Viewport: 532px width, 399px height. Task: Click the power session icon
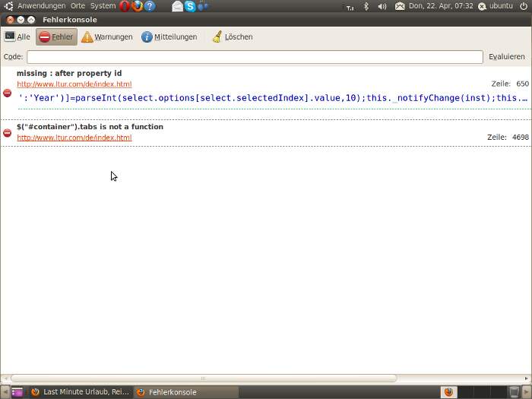[x=524, y=6]
